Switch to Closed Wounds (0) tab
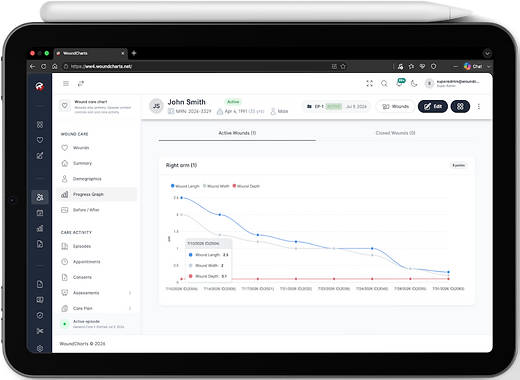The image size is (520, 380). [395, 133]
